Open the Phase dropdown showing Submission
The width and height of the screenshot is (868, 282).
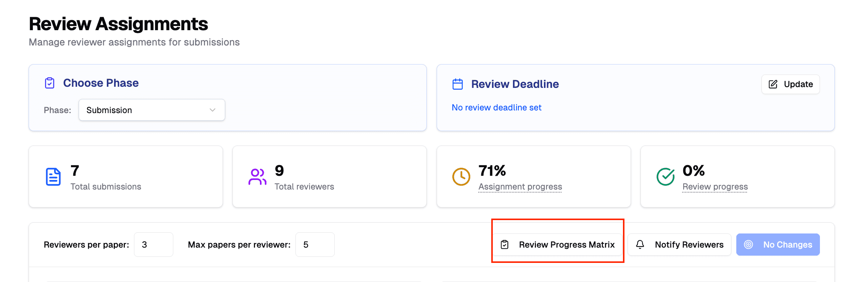pyautogui.click(x=152, y=110)
